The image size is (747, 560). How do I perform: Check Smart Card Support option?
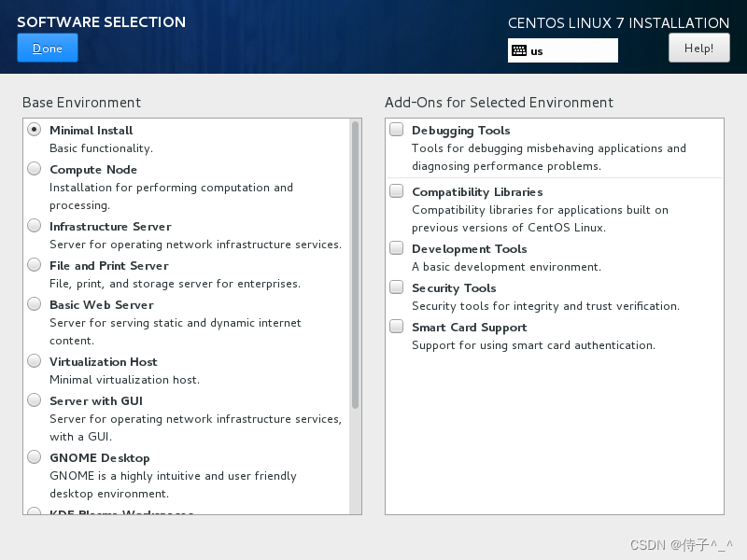tap(397, 327)
